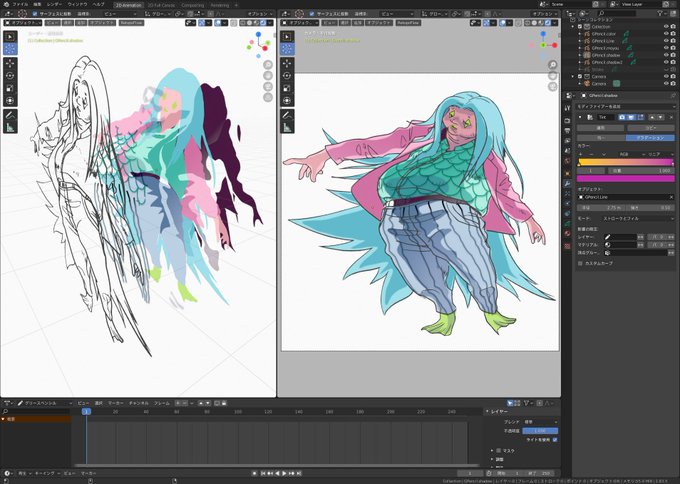Screen dimensions: 680x484
Task: Toggle Collection exclude checkbox in outliner
Action: (x=580, y=26)
